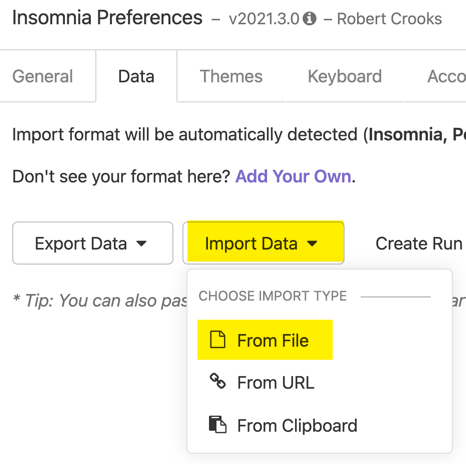
Task: Switch to the General tab
Action: point(43,76)
